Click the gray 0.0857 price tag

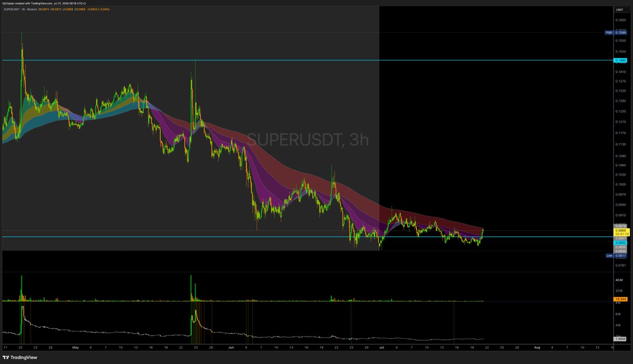click(x=620, y=238)
